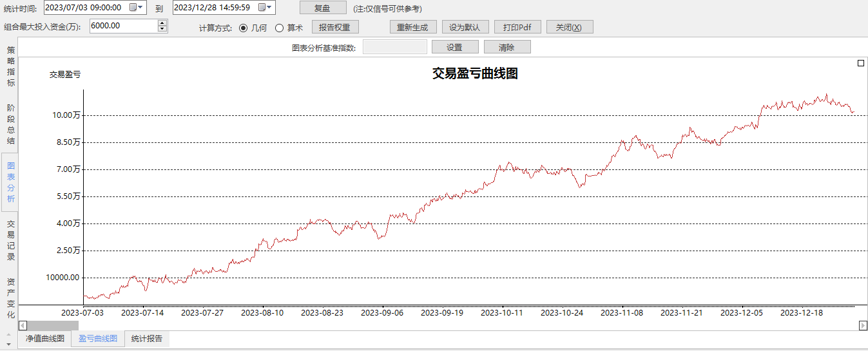Click the 清除 button

(507, 47)
